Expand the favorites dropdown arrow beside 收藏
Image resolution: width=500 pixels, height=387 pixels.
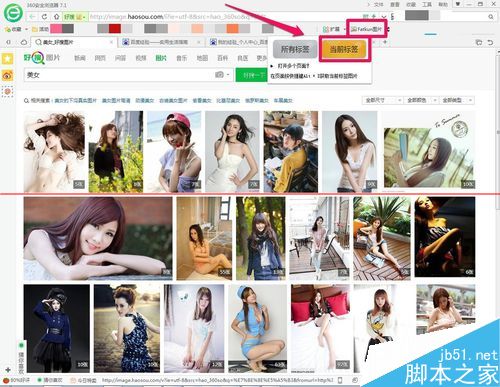26,29
